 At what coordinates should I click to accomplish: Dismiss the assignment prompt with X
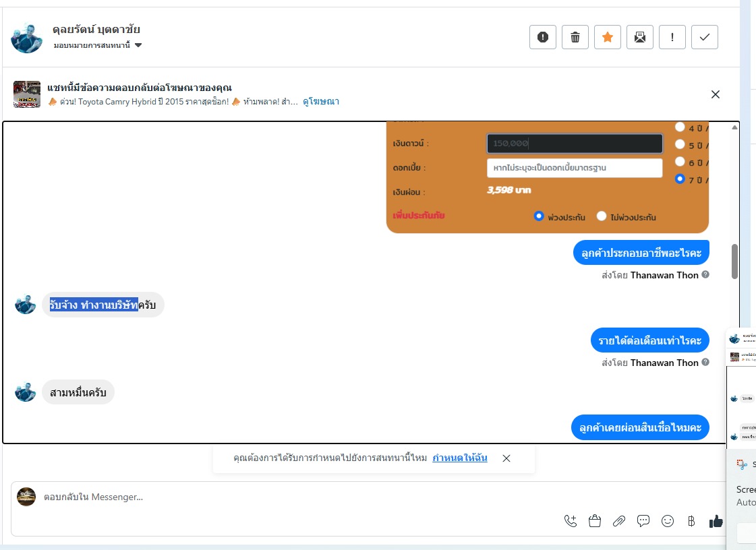click(x=506, y=458)
